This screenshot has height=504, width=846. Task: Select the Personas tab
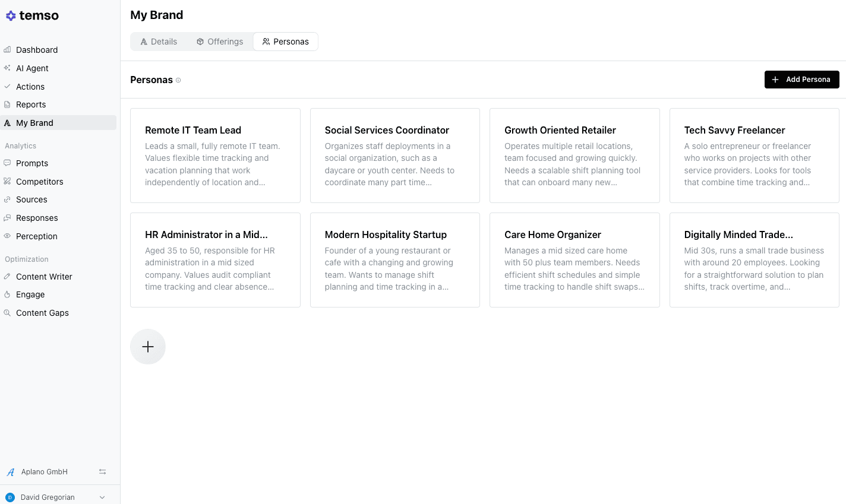pyautogui.click(x=285, y=42)
